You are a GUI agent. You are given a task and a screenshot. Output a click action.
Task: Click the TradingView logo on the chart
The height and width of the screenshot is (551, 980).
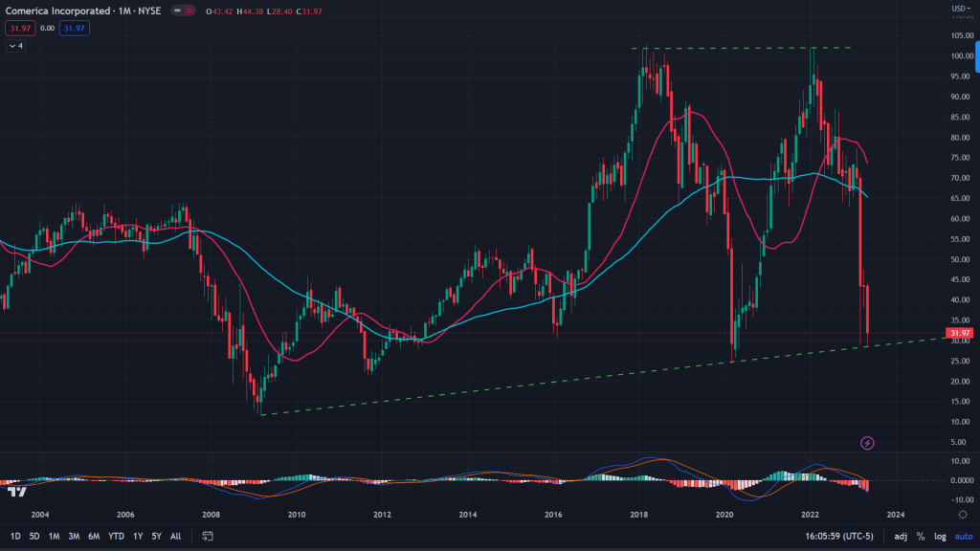click(16, 492)
